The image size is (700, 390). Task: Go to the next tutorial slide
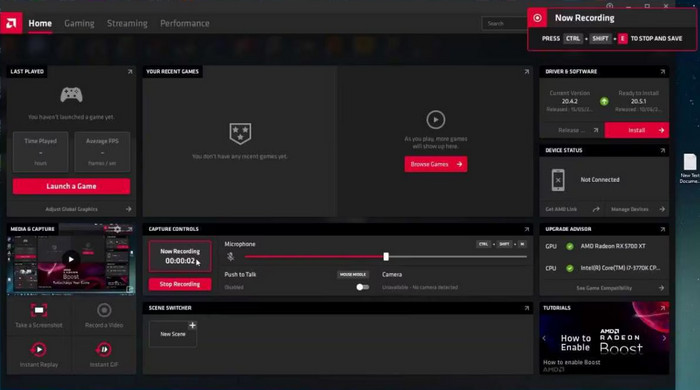[664, 338]
